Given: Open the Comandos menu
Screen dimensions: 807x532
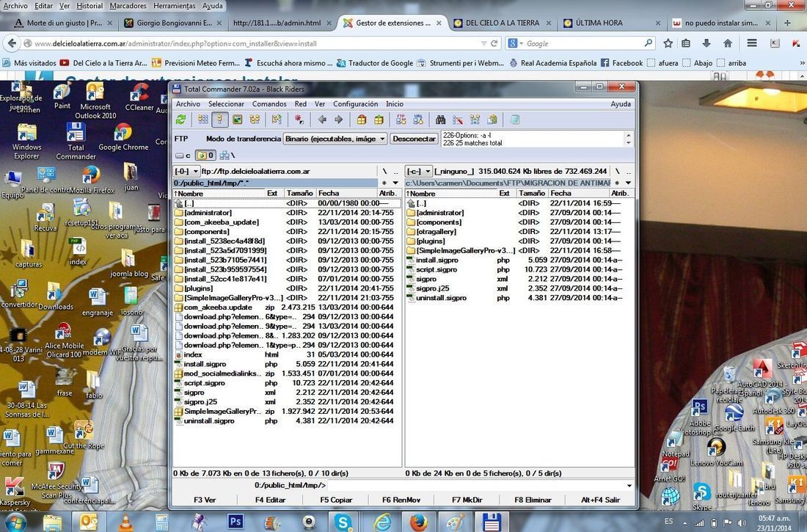Looking at the screenshot, I should tap(269, 104).
